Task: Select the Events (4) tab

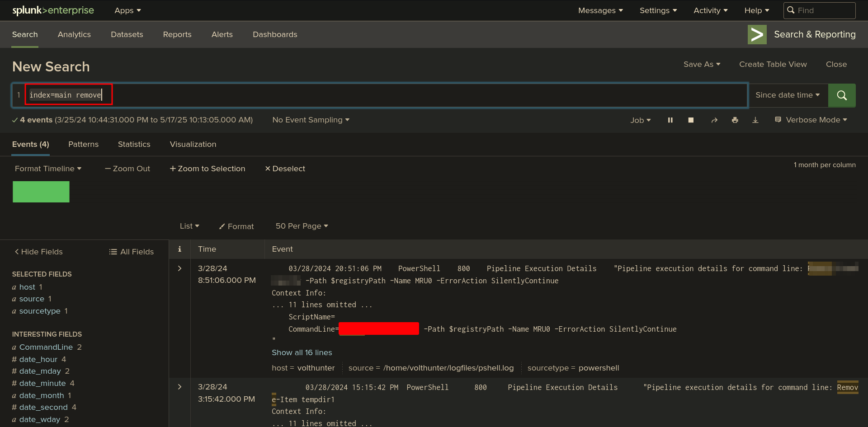Action: (31, 144)
